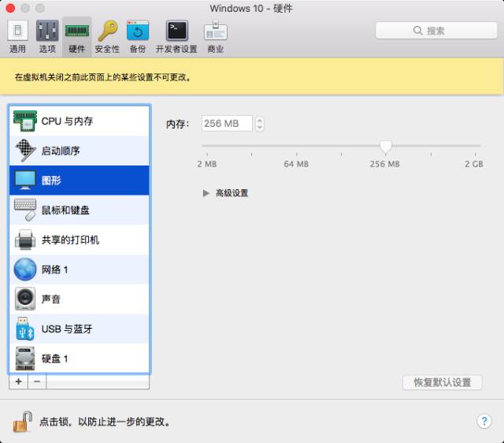Close the Windows 10 硬件 window
Viewport: 504px width, 443px height.
[10, 8]
